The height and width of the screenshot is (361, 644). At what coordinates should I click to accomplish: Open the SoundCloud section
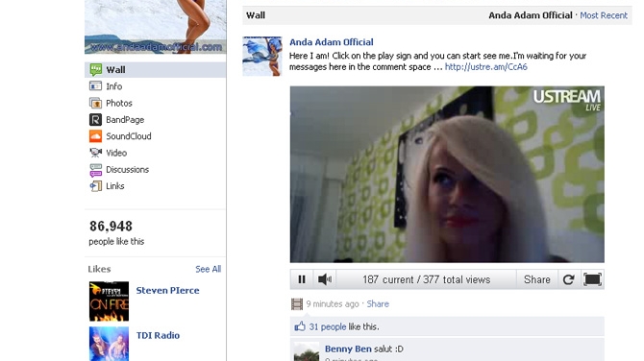[129, 136]
